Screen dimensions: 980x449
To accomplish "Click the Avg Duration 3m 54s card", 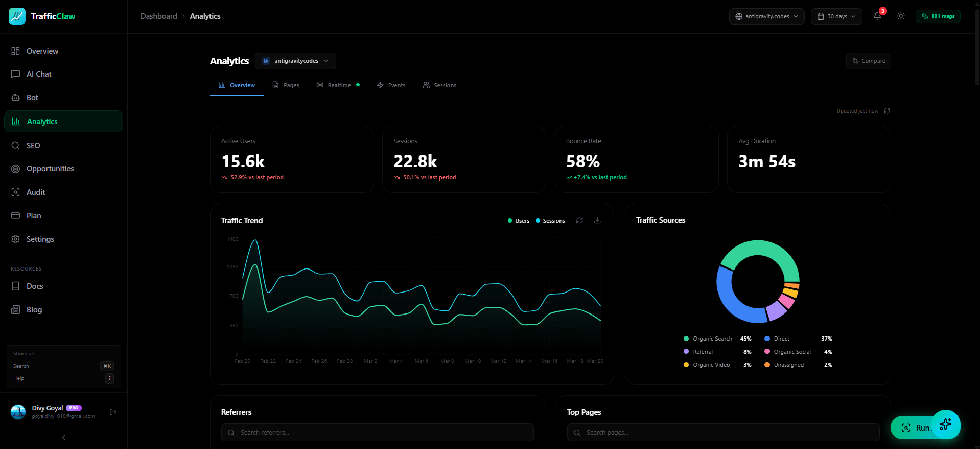I will point(809,160).
